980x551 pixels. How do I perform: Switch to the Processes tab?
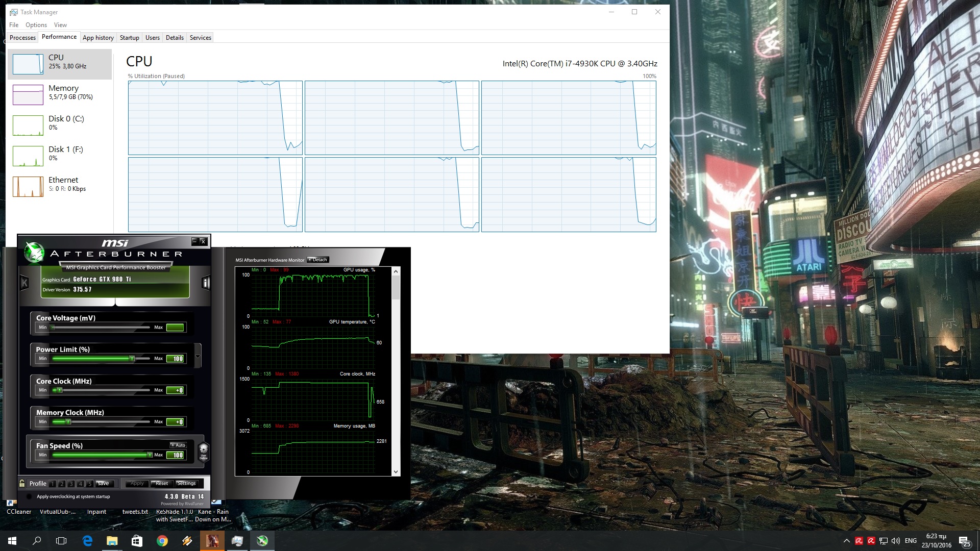(22, 38)
